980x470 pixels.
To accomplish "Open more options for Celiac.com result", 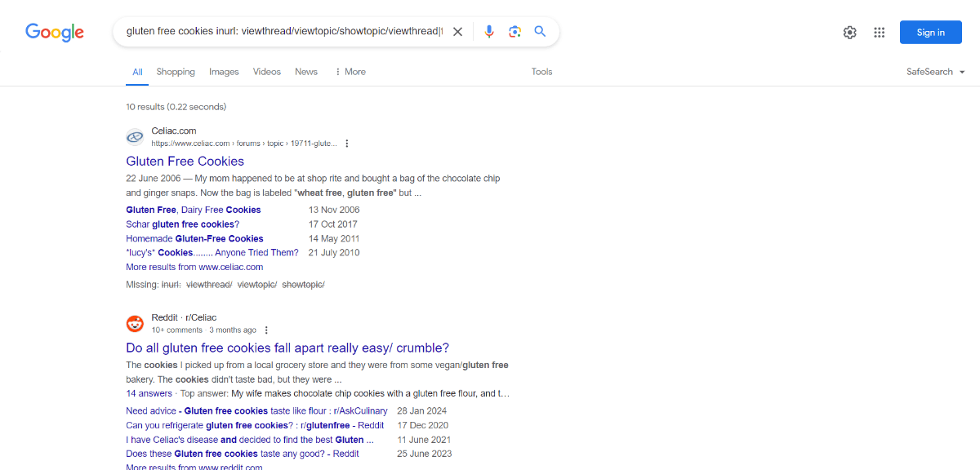I will coord(346,144).
